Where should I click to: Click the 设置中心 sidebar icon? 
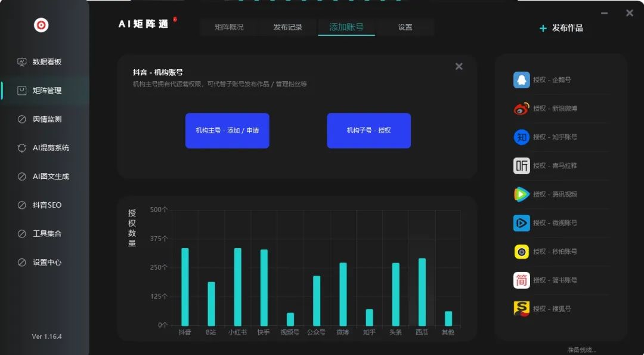[22, 262]
